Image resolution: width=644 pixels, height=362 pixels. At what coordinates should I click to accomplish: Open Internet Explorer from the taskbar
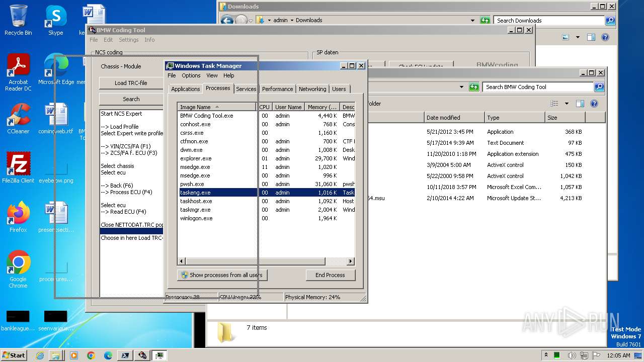click(x=40, y=355)
